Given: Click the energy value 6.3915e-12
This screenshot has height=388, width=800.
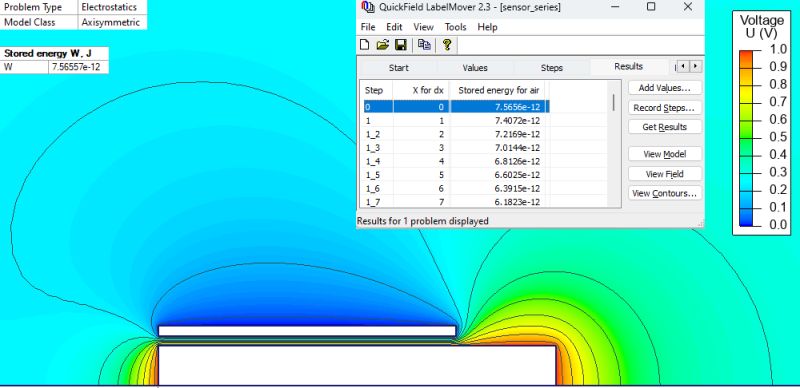Looking at the screenshot, I should tap(517, 188).
